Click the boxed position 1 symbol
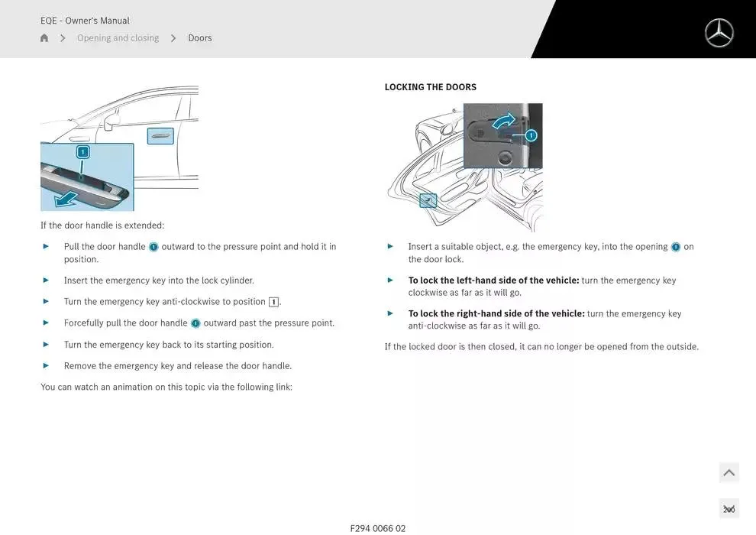 coord(273,302)
